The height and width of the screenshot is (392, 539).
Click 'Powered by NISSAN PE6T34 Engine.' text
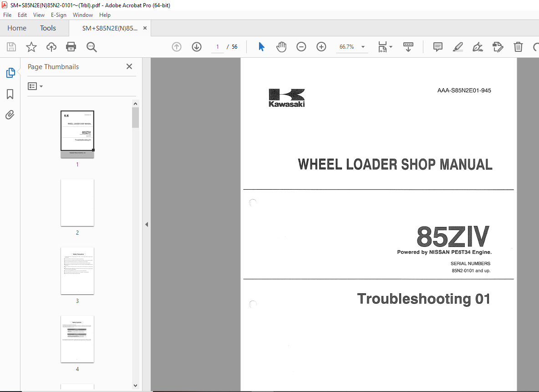point(444,252)
